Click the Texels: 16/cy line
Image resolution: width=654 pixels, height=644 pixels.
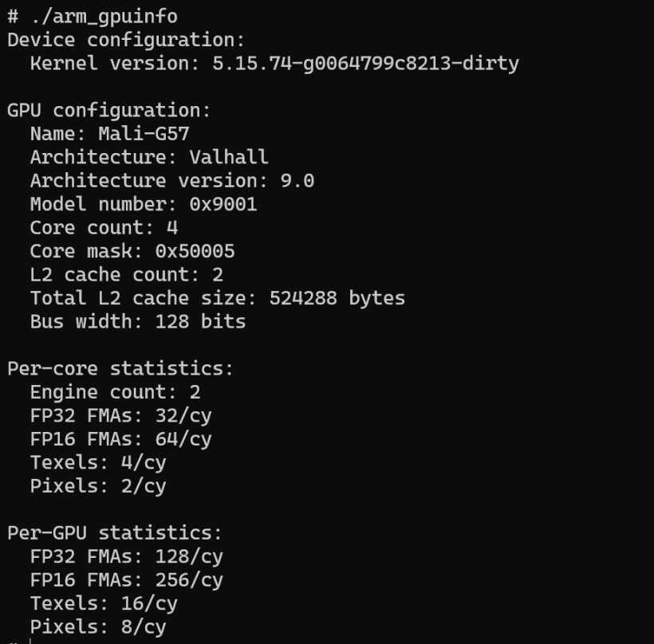104,603
